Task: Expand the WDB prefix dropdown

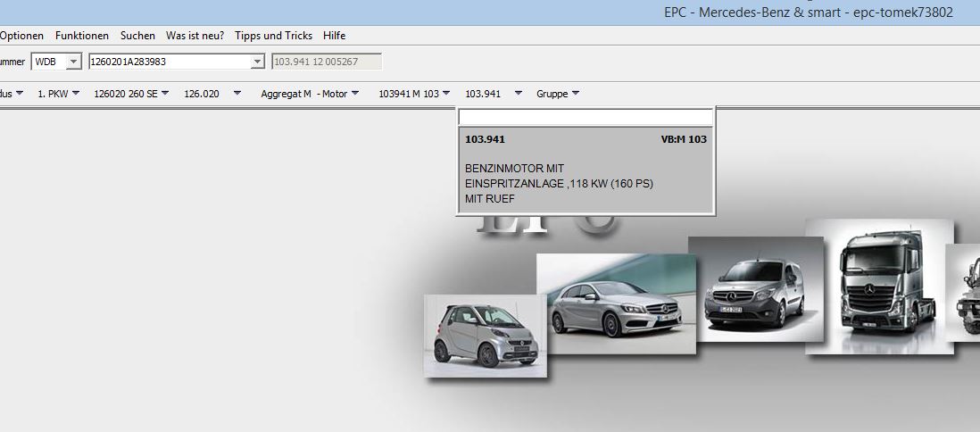Action: 74,62
